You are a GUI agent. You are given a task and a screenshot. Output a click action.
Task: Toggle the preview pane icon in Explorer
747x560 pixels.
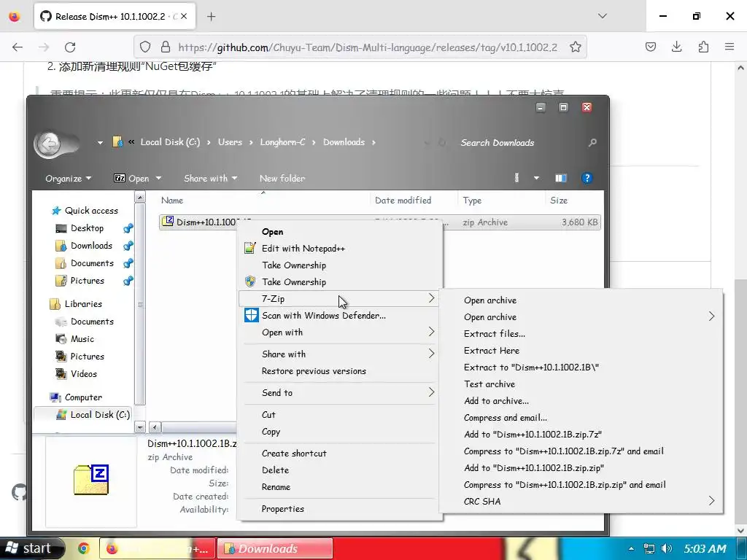click(x=561, y=178)
